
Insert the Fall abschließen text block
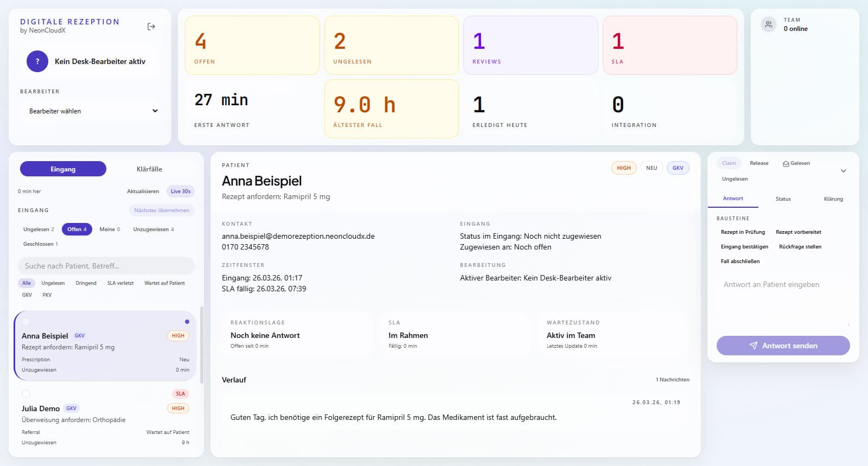click(x=740, y=261)
